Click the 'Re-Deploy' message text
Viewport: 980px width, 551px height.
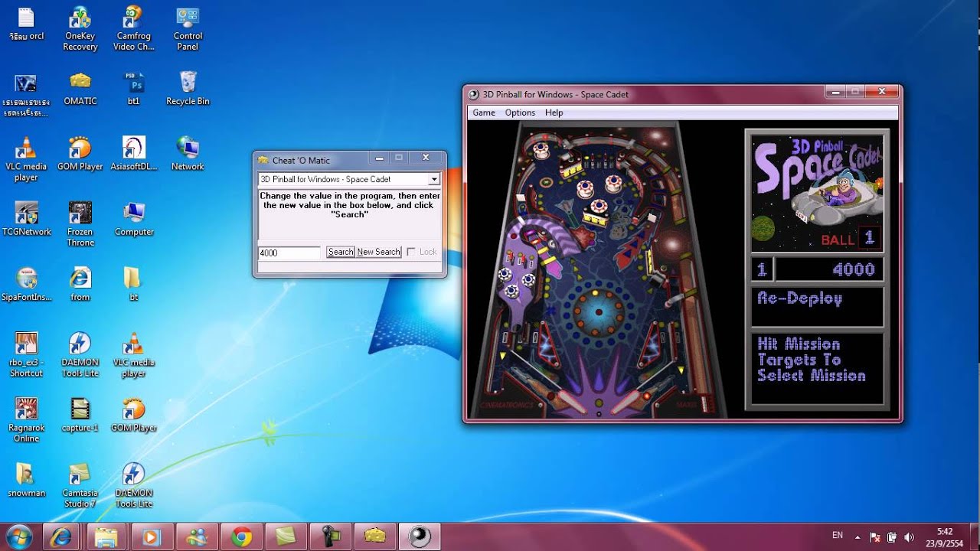[x=800, y=299]
